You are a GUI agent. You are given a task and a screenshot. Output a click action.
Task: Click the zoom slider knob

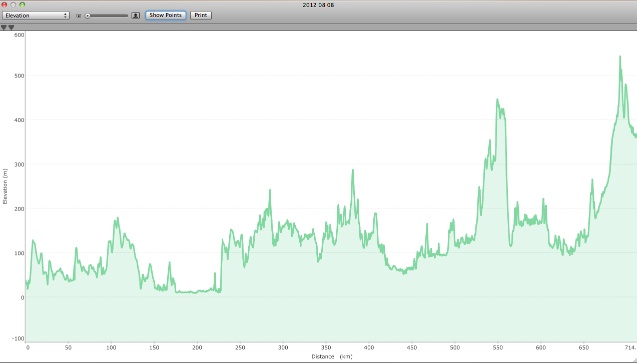click(x=87, y=16)
